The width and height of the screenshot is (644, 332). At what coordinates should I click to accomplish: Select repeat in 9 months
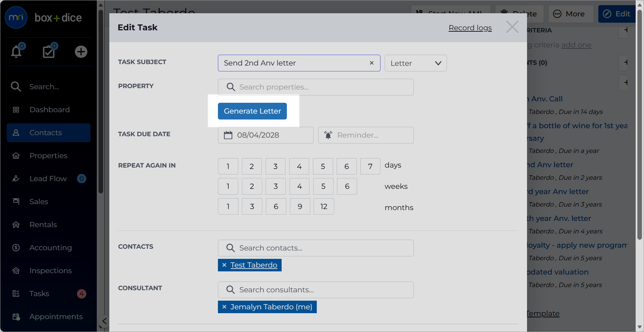pyautogui.click(x=300, y=207)
